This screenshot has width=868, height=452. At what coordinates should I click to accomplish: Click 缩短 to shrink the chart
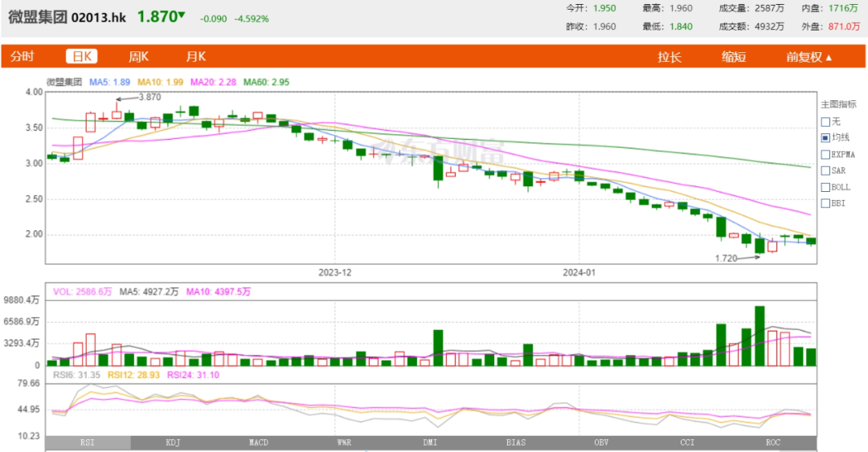coord(733,56)
